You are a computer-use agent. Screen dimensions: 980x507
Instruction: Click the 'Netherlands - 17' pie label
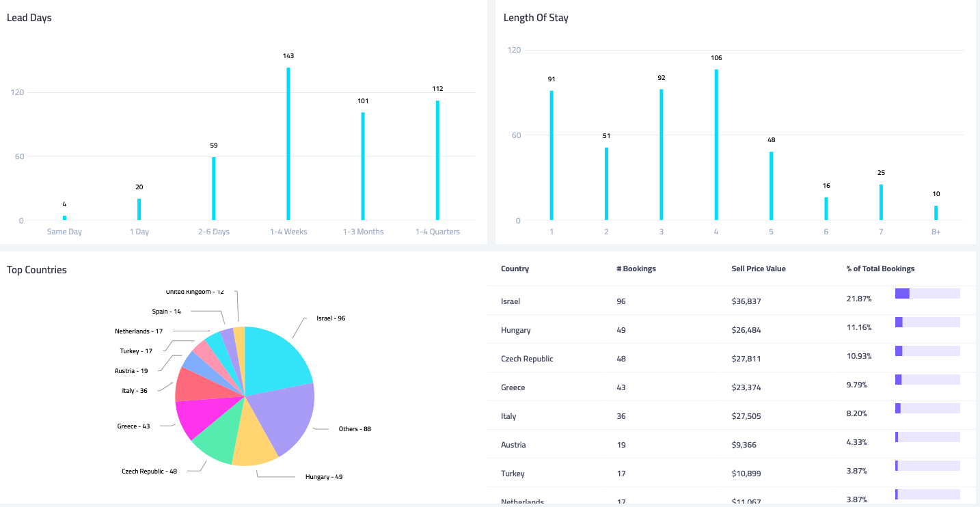[x=139, y=331]
